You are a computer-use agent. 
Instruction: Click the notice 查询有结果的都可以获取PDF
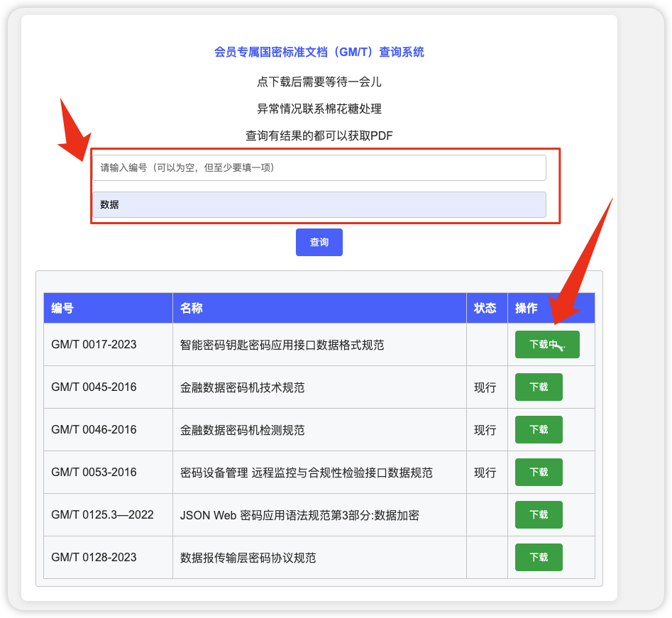click(319, 136)
